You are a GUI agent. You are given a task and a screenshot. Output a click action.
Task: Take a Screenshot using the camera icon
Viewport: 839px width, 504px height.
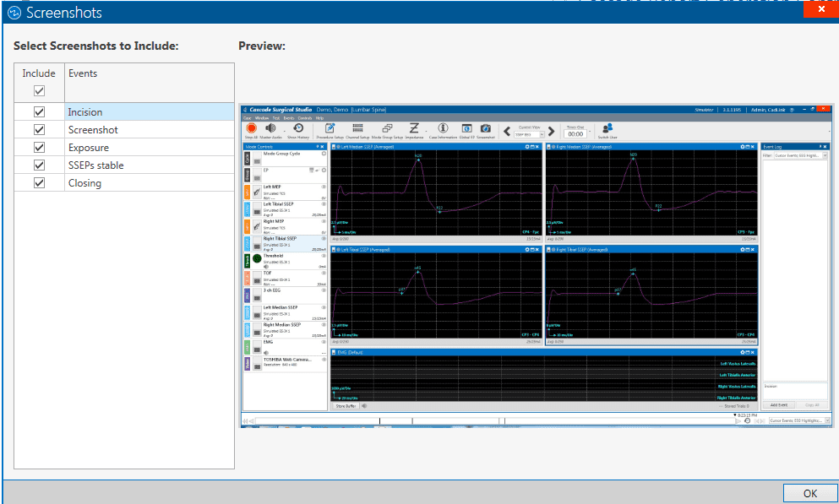[x=484, y=128]
